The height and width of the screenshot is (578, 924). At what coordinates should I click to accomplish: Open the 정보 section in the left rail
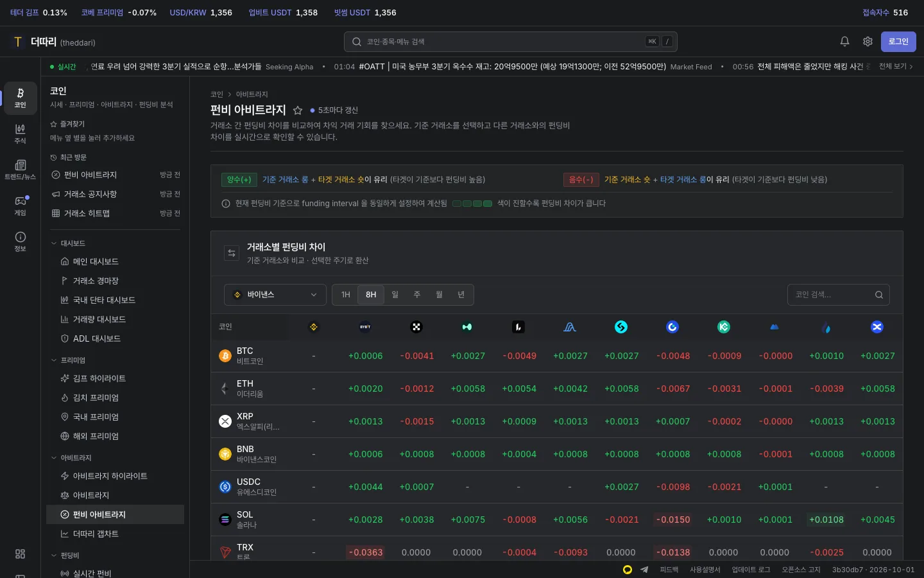click(21, 242)
